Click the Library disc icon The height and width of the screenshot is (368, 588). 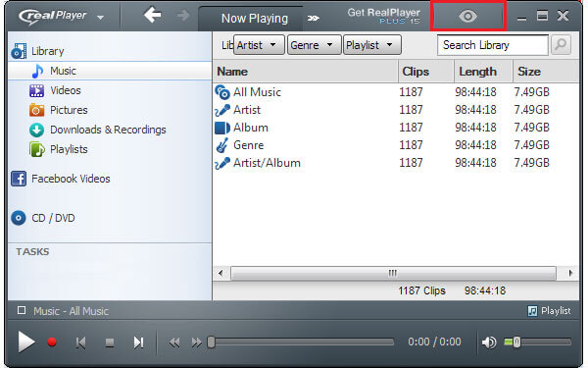[x=19, y=51]
